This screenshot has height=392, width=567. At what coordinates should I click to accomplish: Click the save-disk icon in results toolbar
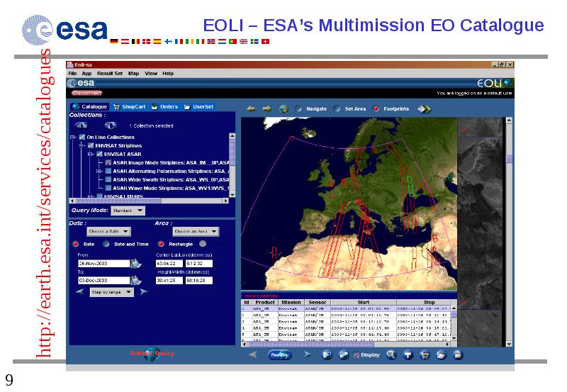pyautogui.click(x=327, y=355)
